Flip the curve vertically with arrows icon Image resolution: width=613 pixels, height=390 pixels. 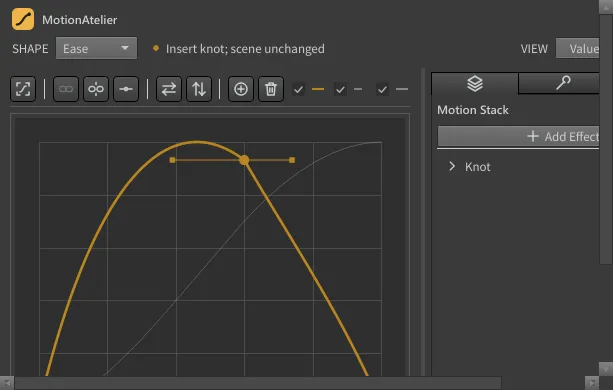(x=199, y=89)
